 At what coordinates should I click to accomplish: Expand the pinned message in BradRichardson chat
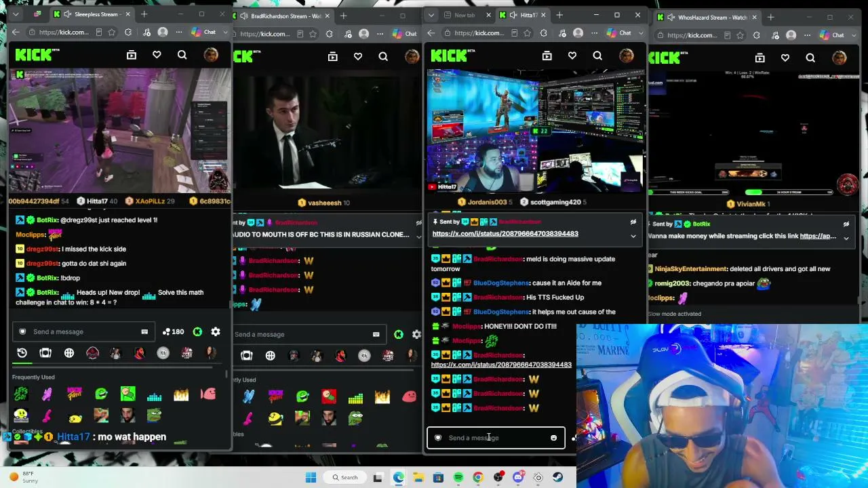point(418,236)
